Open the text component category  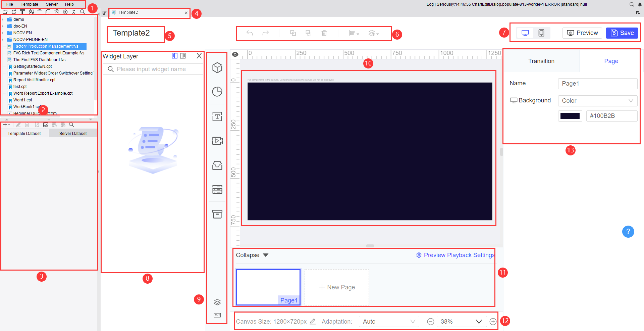pos(217,116)
